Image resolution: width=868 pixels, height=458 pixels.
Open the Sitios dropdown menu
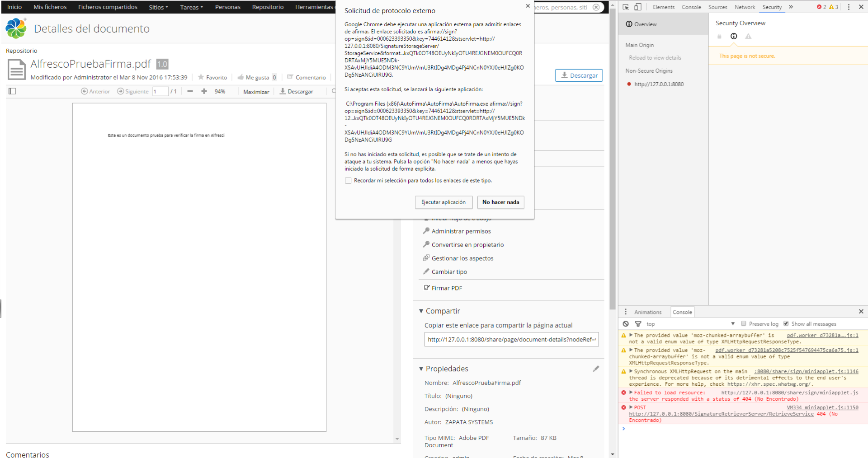[158, 7]
